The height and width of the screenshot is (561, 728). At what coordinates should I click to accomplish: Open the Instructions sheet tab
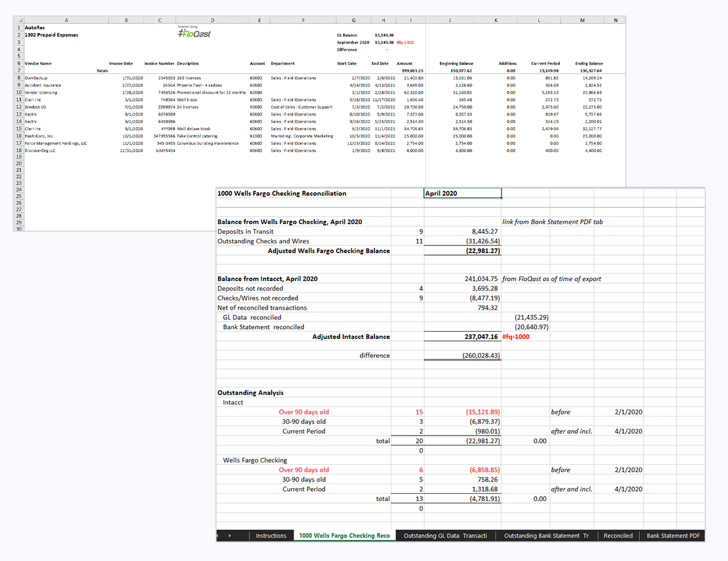(x=270, y=536)
